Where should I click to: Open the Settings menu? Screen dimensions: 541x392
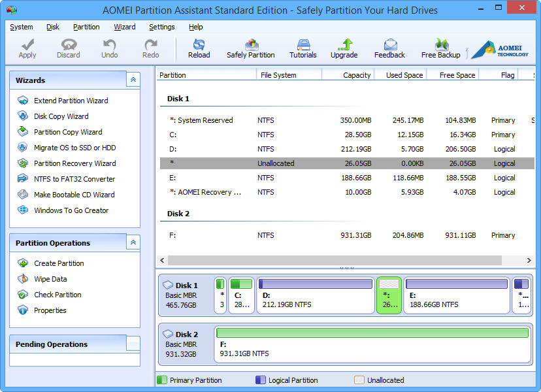pos(161,27)
